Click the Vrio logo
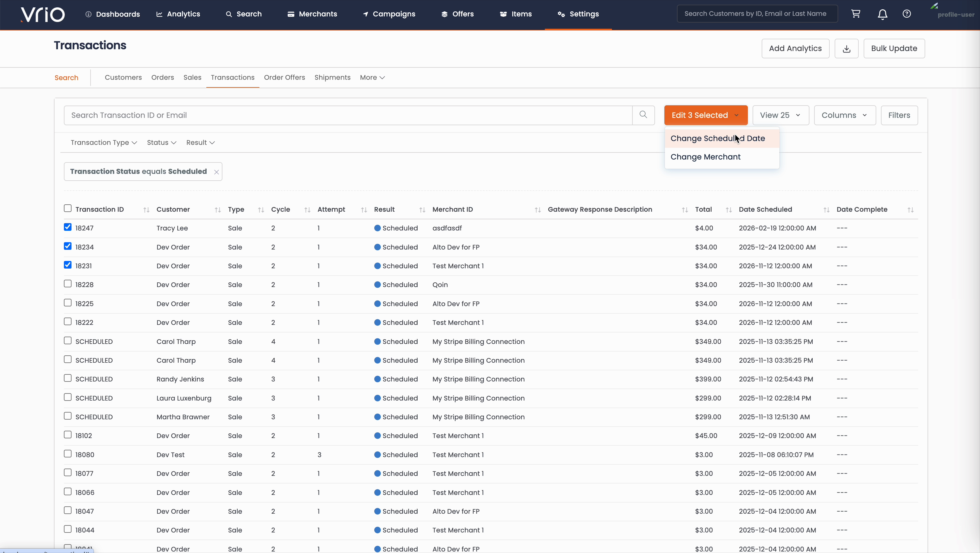The width and height of the screenshot is (980, 553). click(x=42, y=14)
